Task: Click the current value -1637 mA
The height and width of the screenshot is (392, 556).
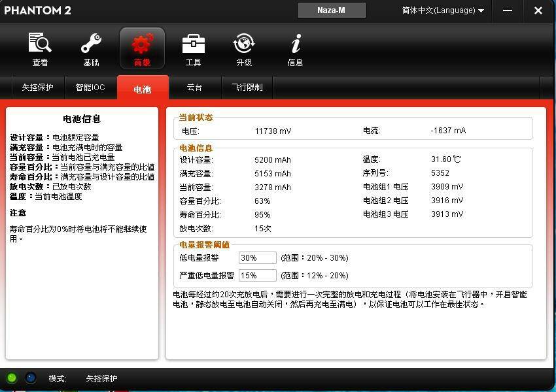Action: pos(448,131)
